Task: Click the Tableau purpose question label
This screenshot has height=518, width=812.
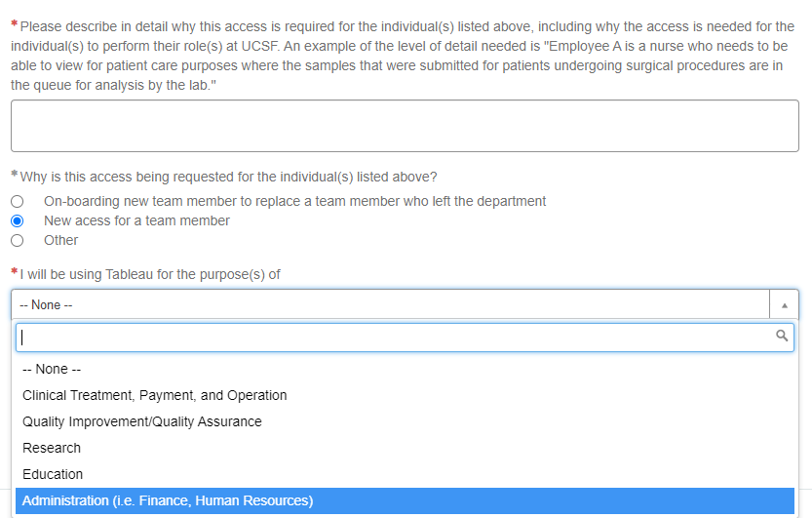Action: pos(150,274)
